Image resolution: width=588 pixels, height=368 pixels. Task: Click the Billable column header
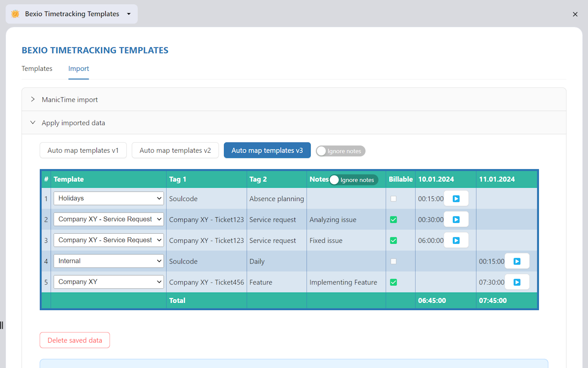coord(401,179)
